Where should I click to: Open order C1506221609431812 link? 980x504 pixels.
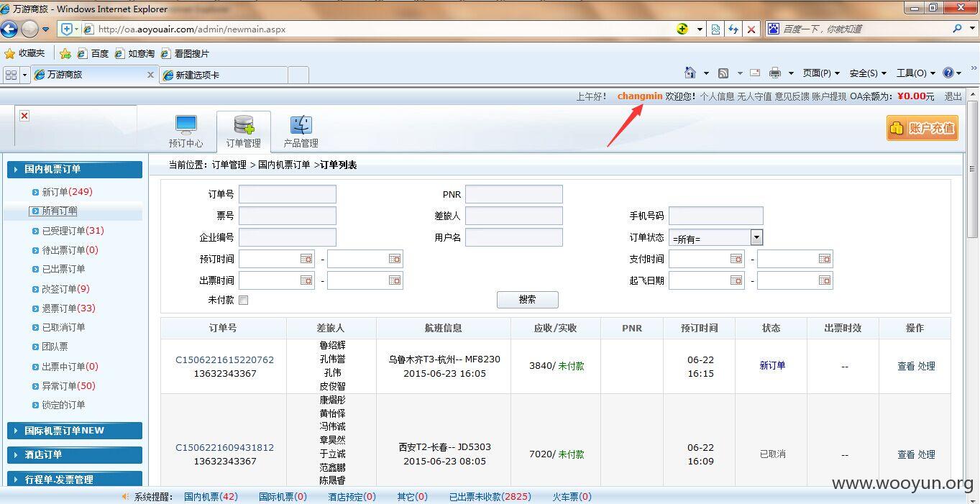224,448
